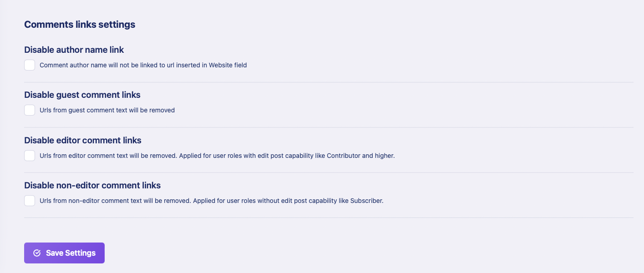
Task: Click the words 'Contributor and higher'
Action: [x=360, y=156]
